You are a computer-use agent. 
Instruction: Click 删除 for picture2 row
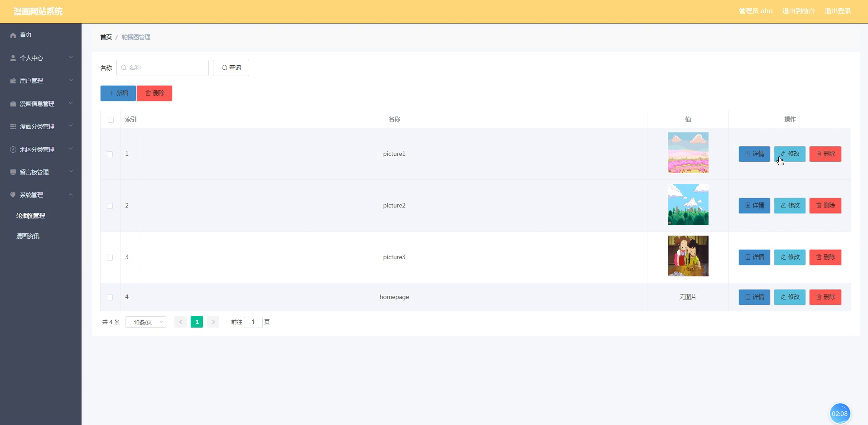pyautogui.click(x=825, y=206)
